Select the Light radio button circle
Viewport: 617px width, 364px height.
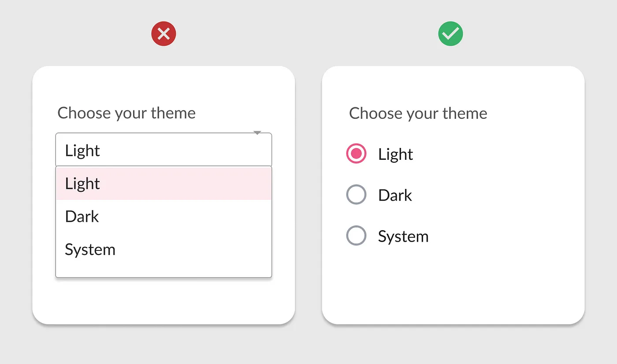[x=356, y=154]
